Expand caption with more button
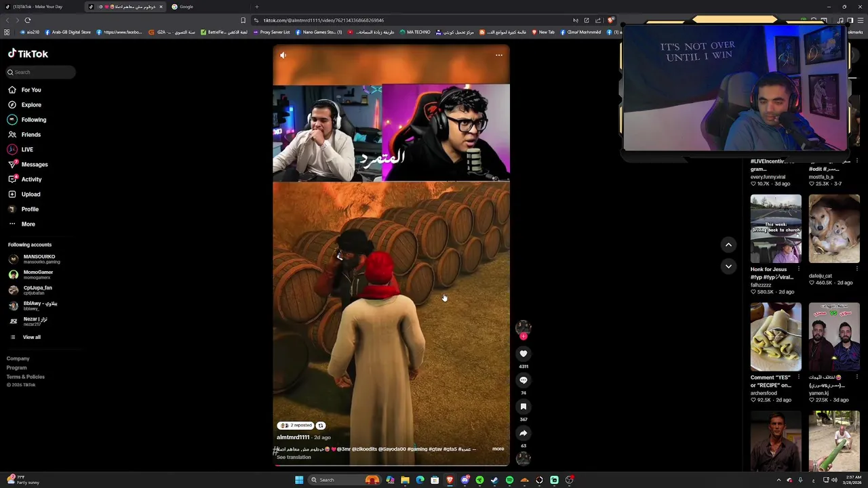 tap(498, 449)
